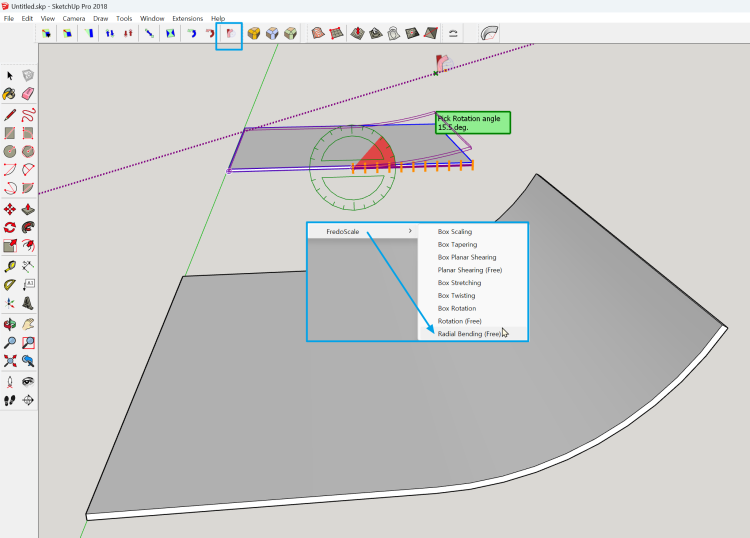
Task: Open the Camera menu
Action: [74, 19]
